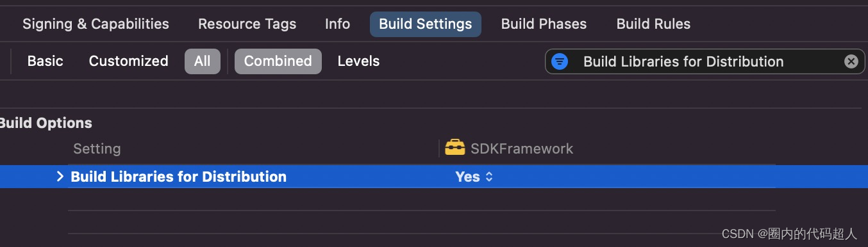The image size is (868, 247).
Task: Show Customized build settings only
Action: [x=128, y=61]
